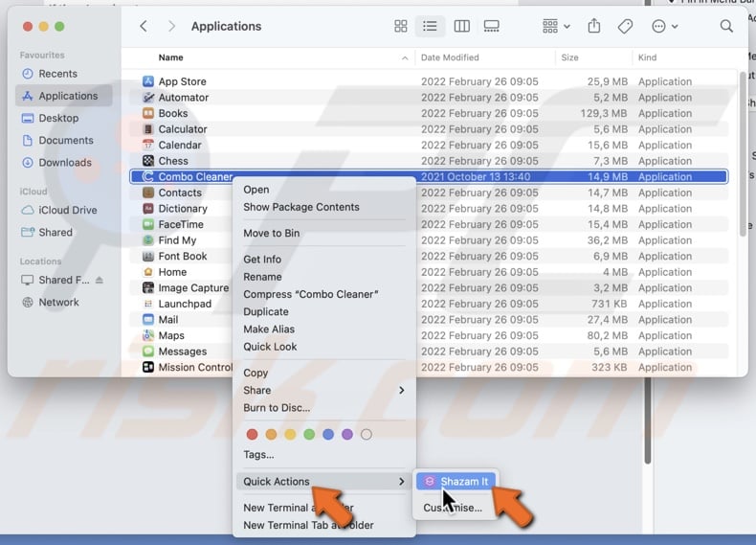The image size is (756, 545).
Task: Select the Image Capture app icon
Action: click(148, 287)
